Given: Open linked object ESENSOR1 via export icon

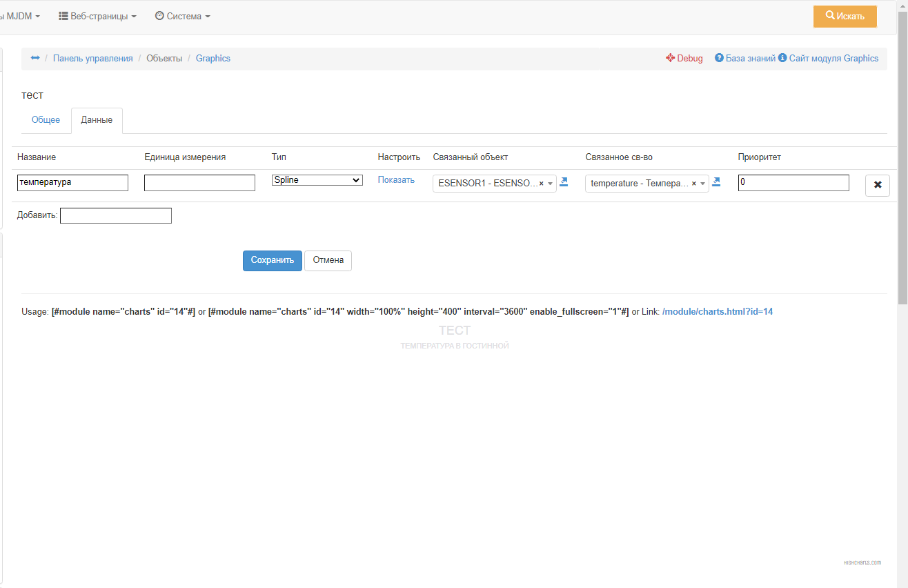Looking at the screenshot, I should pyautogui.click(x=564, y=182).
